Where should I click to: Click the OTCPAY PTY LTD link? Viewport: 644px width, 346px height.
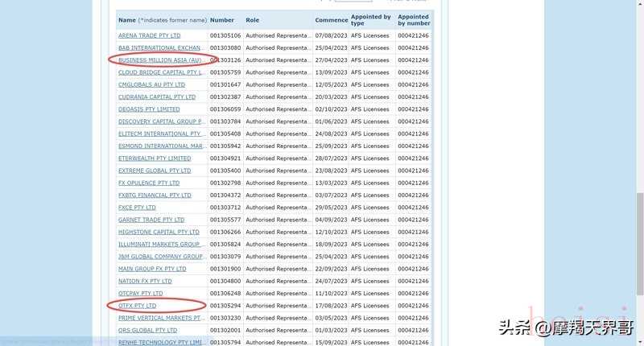coord(142,294)
